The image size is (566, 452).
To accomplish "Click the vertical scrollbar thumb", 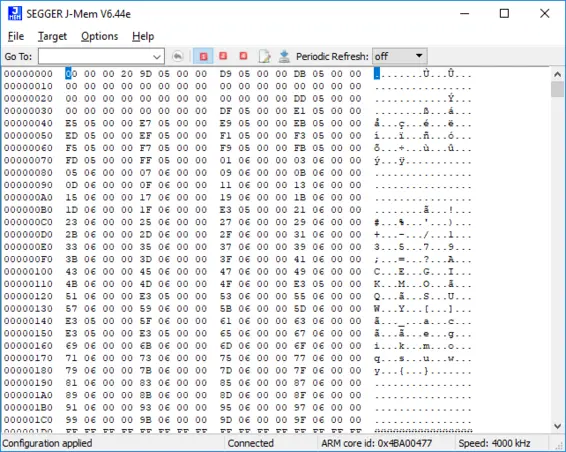I will tap(557, 89).
